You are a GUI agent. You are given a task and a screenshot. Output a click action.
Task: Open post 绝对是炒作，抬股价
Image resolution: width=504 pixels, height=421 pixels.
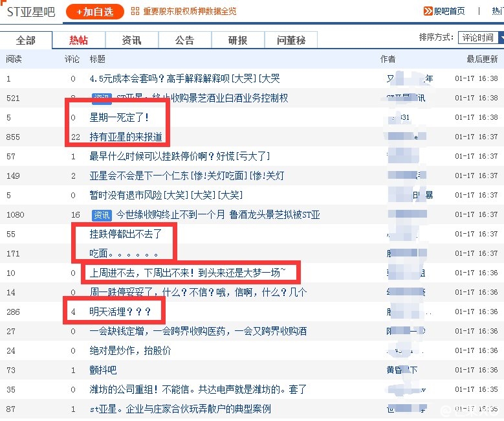tap(130, 350)
